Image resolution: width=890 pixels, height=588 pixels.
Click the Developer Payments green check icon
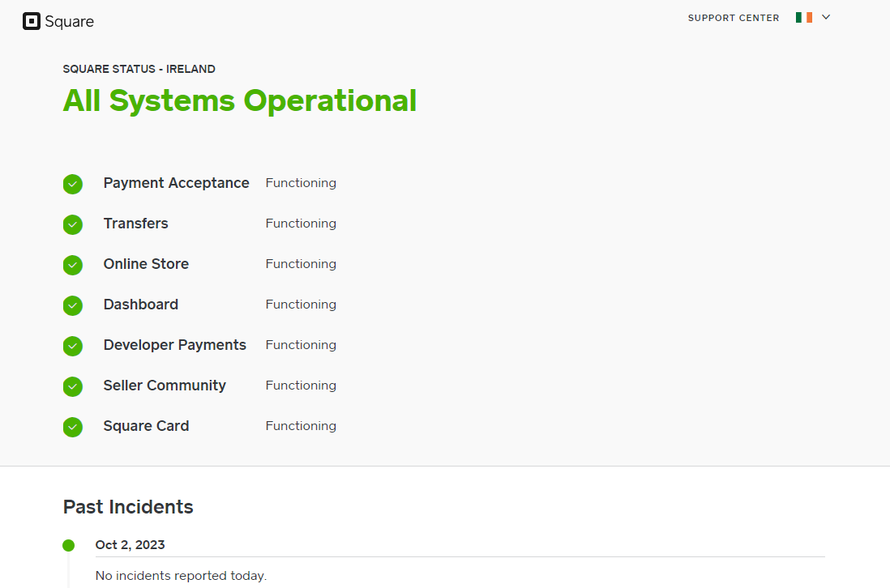[73, 346]
